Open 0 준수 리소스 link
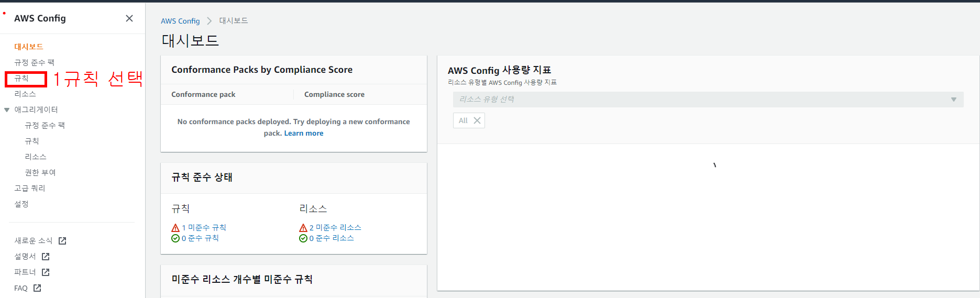 point(332,238)
